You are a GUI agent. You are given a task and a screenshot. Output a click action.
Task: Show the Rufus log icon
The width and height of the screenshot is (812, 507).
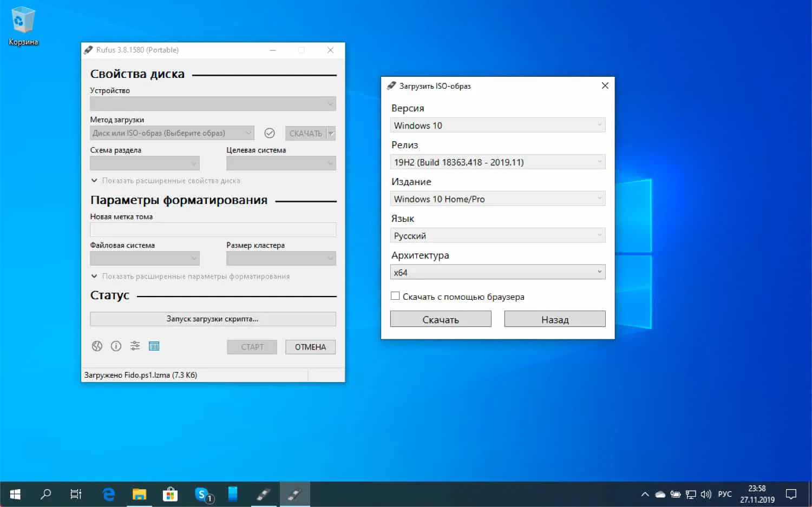click(x=154, y=346)
